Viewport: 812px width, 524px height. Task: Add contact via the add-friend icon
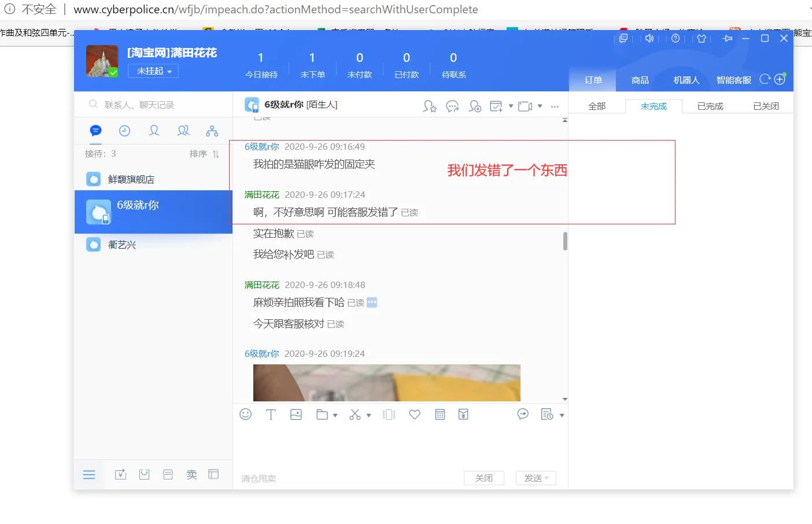(475, 106)
